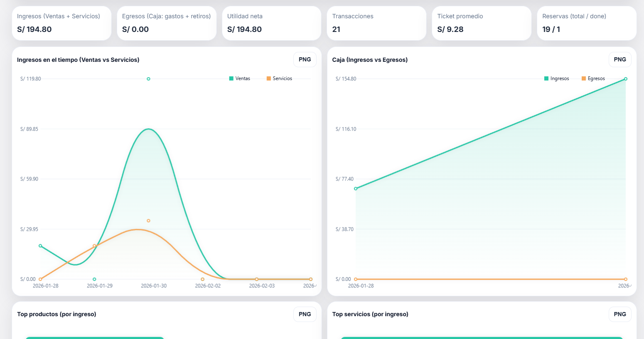Toggle the Ventas series in the legend
Viewport: 644px width, 339px height.
point(240,78)
